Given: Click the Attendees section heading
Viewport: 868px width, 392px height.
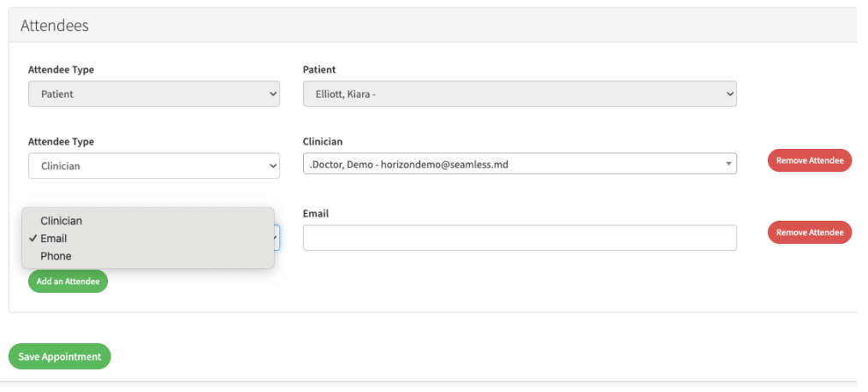Looking at the screenshot, I should tap(55, 26).
